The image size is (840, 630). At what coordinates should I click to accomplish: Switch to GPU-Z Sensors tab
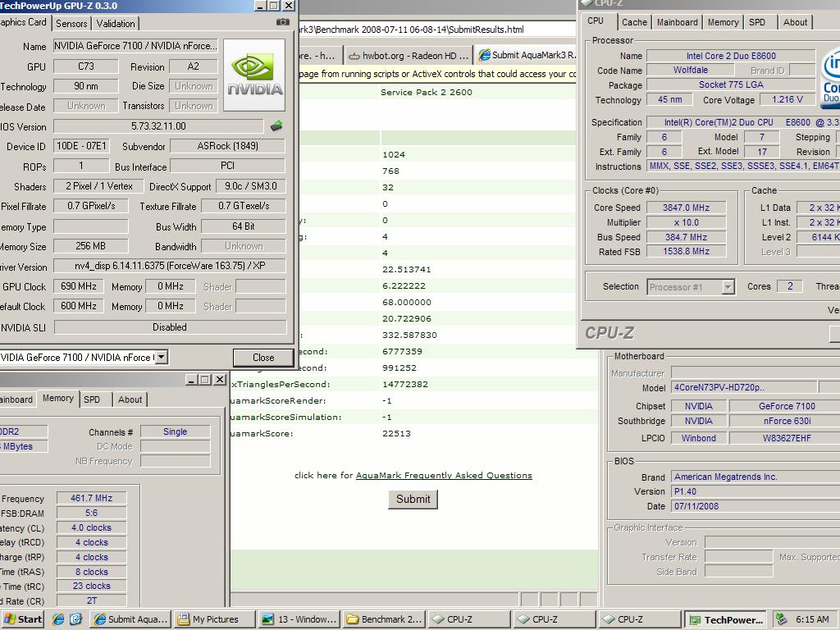(71, 24)
